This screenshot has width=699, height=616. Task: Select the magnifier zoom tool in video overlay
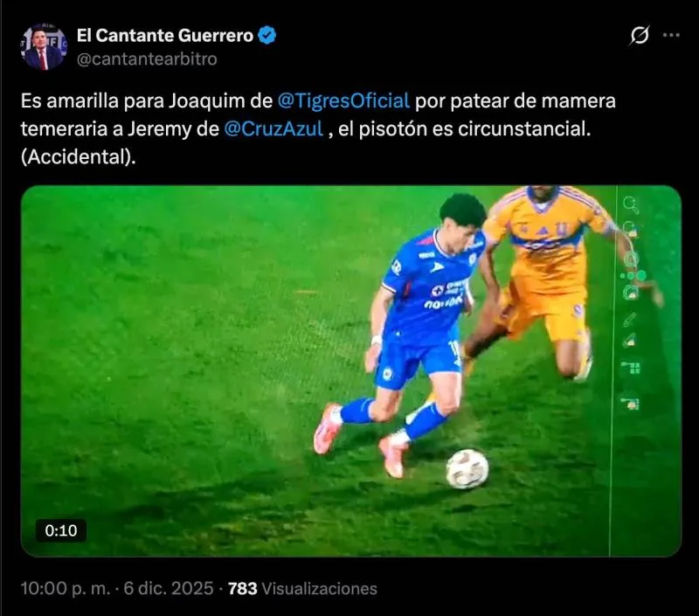[630, 205]
